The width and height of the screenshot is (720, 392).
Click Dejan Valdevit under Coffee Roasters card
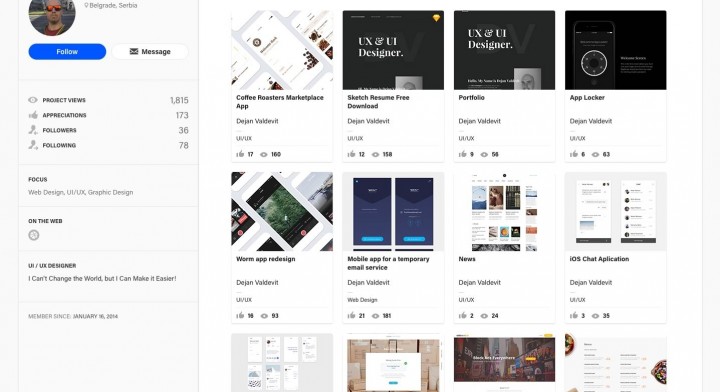tap(257, 121)
